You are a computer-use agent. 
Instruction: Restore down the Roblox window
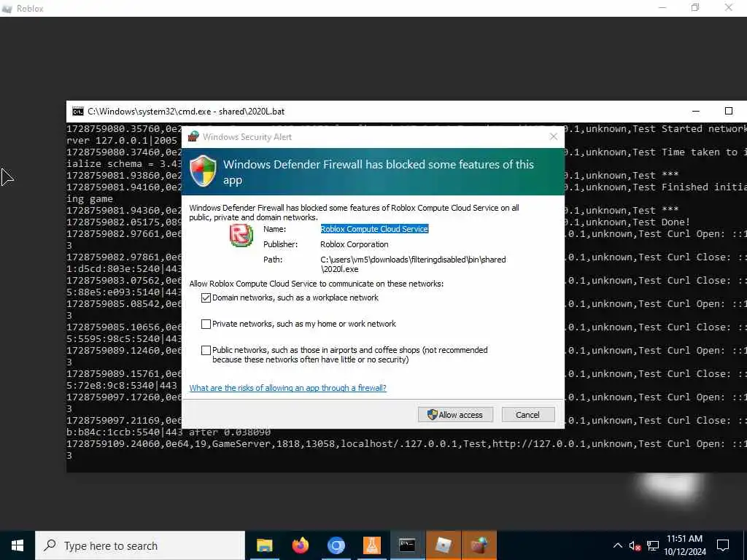[695, 7]
